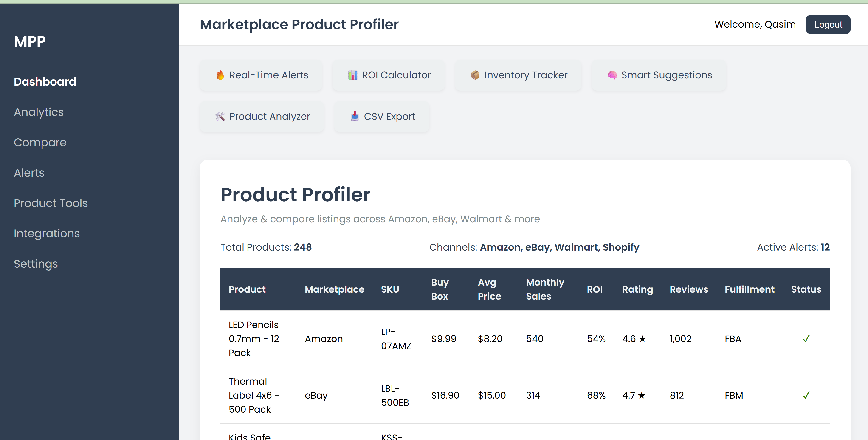Image resolution: width=868 pixels, height=440 pixels.
Task: Click SKU LBL-500EB
Action: point(395,395)
